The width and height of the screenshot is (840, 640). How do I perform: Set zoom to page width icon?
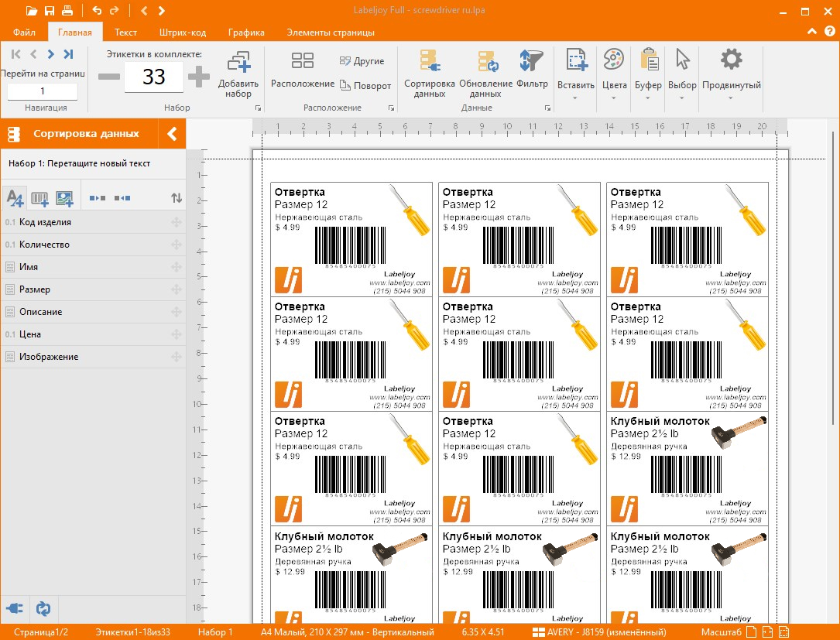pos(768,632)
